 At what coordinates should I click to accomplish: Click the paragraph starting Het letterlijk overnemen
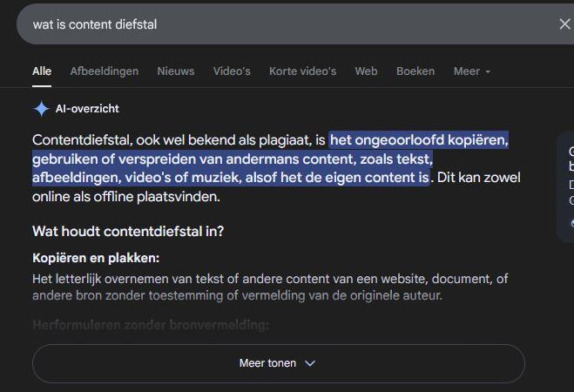click(x=270, y=287)
